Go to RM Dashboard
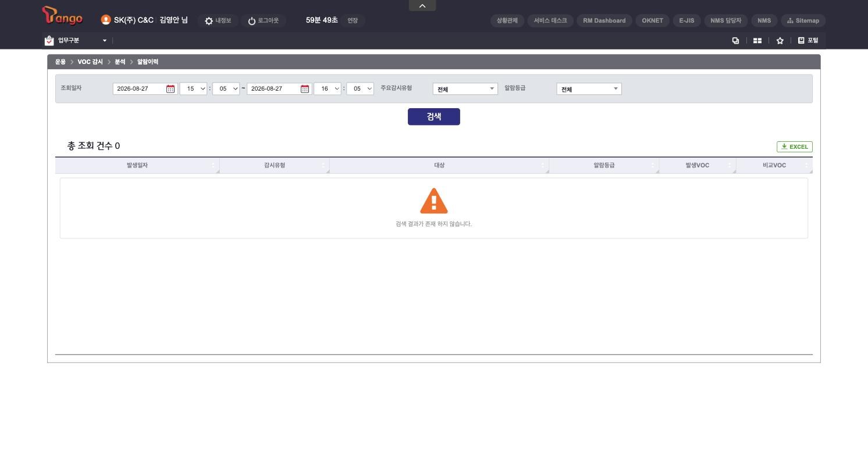 604,21
